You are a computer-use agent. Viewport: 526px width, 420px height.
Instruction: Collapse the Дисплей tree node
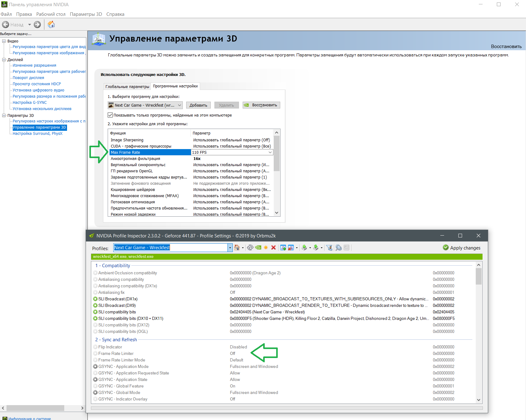click(x=4, y=60)
